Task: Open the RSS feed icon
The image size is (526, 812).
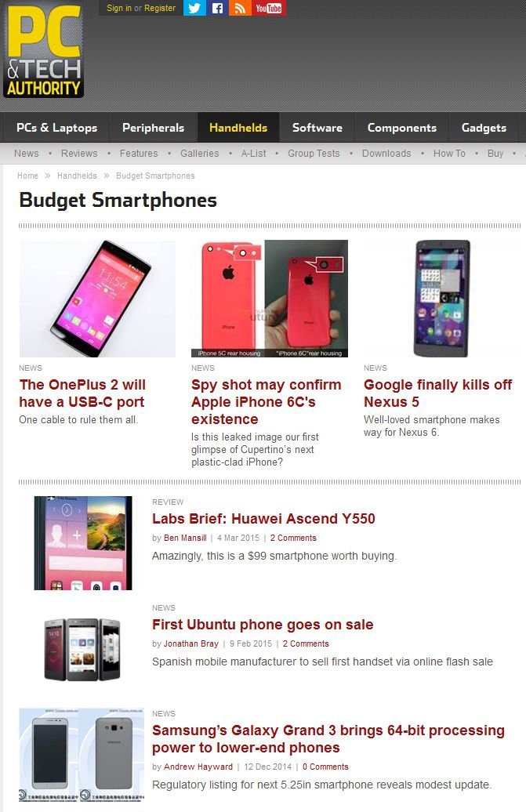Action: click(x=240, y=8)
